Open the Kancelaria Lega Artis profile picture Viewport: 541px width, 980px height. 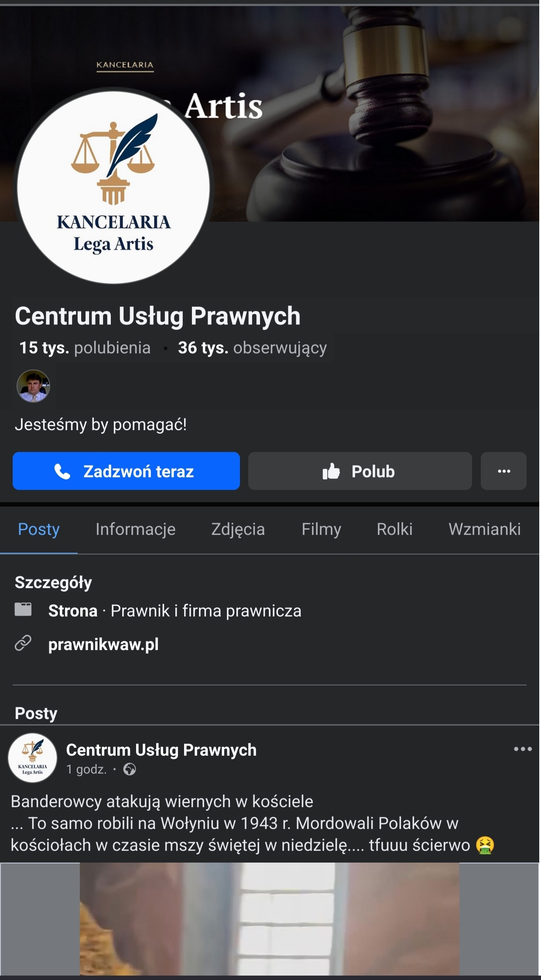coord(113,188)
